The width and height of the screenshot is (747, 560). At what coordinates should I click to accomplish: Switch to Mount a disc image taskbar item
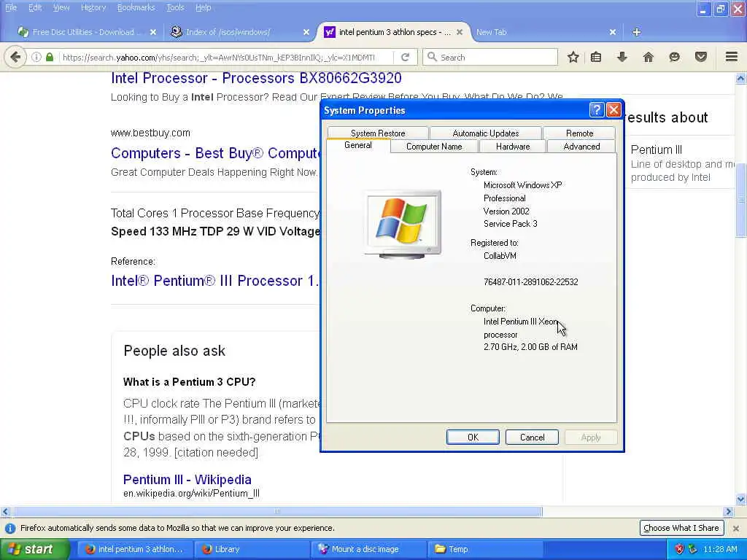pos(367,549)
